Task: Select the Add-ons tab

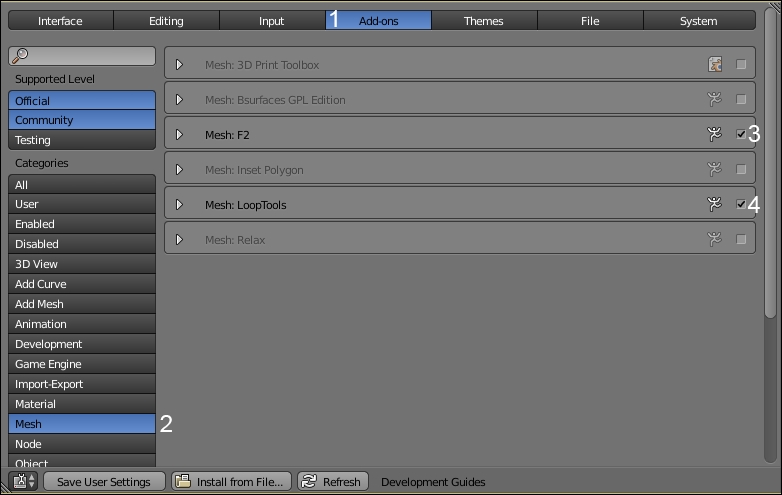Action: tap(378, 20)
